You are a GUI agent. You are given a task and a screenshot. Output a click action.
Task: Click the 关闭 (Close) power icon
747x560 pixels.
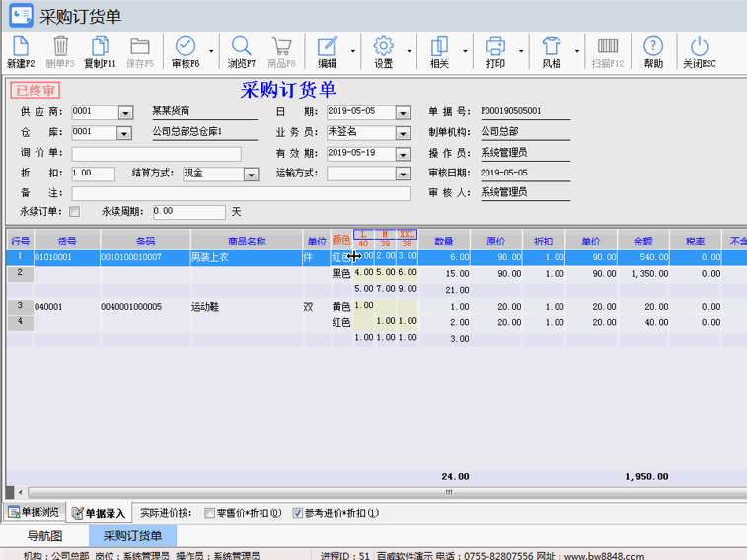[x=699, y=47]
